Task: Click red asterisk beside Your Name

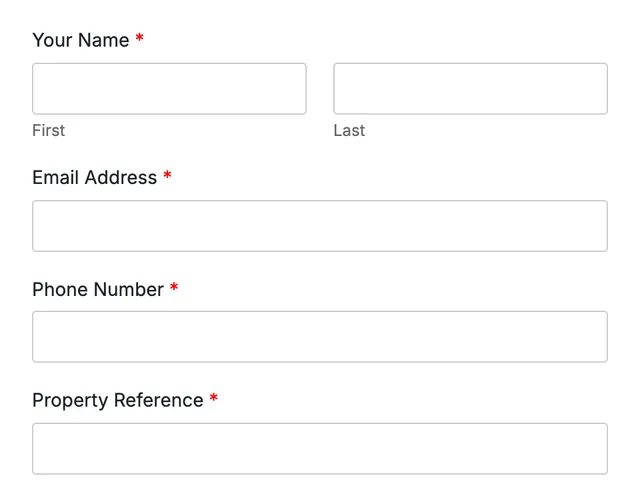Action: click(140, 38)
